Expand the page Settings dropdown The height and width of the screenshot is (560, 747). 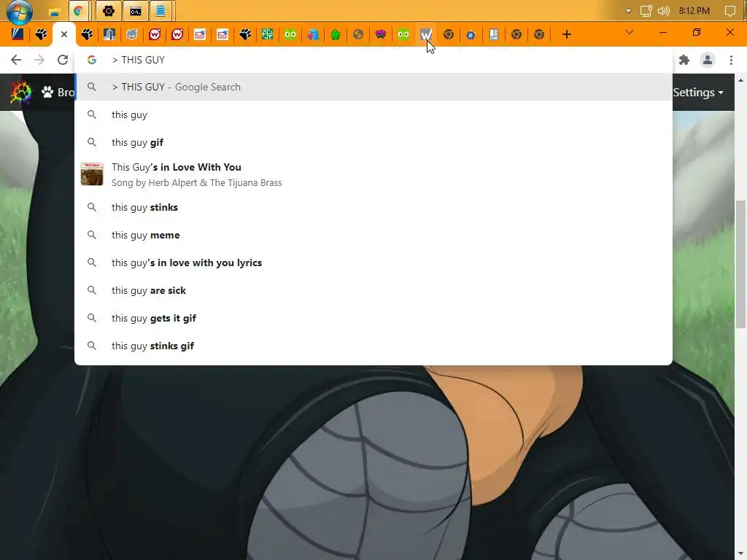[x=698, y=93]
